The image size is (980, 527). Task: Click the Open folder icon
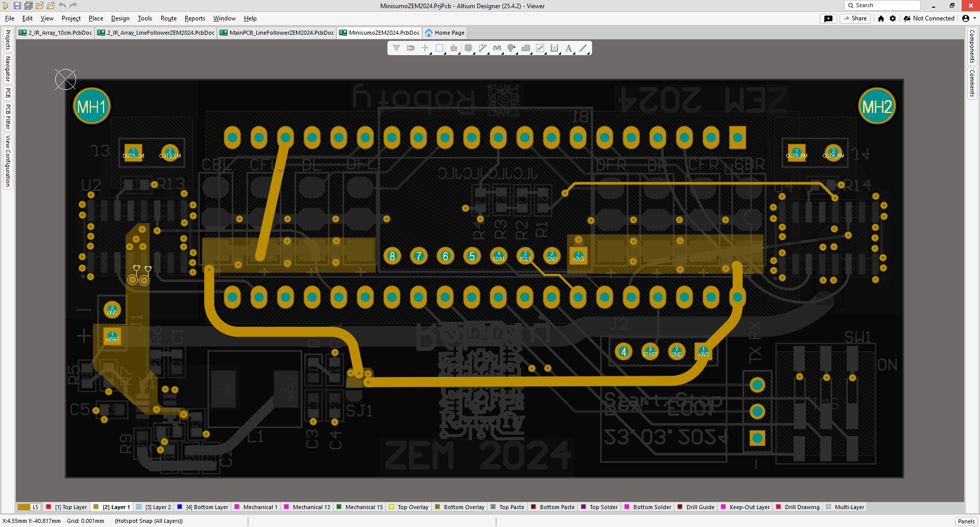39,6
